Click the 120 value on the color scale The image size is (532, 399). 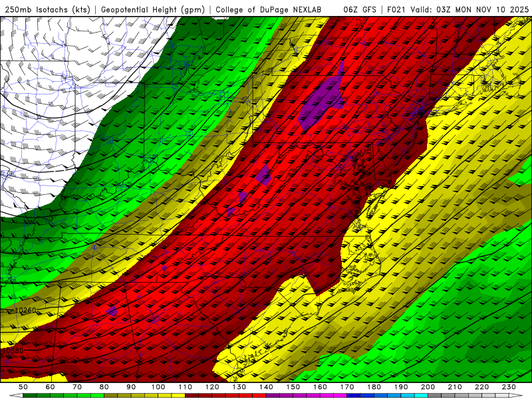point(212,387)
